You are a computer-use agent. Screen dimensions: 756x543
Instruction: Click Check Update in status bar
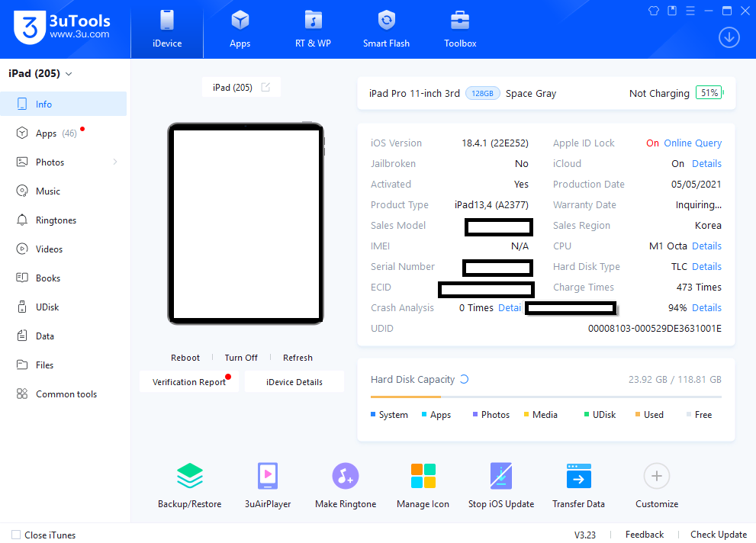719,535
